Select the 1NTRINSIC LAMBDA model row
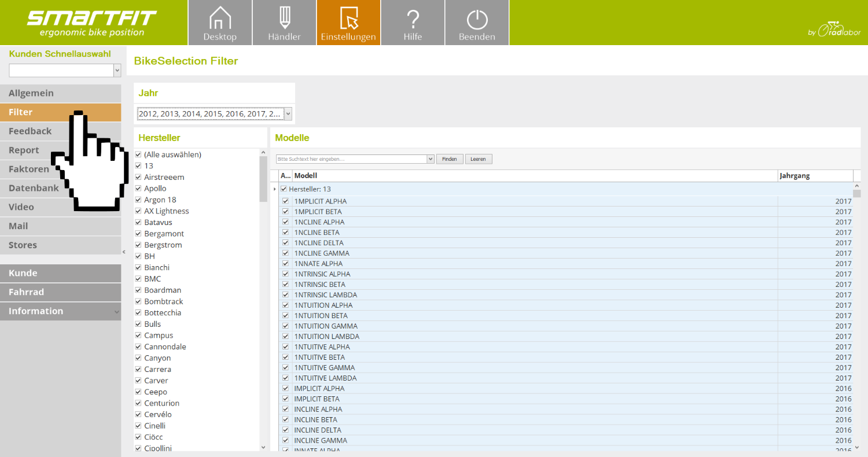868x457 pixels. coord(566,295)
